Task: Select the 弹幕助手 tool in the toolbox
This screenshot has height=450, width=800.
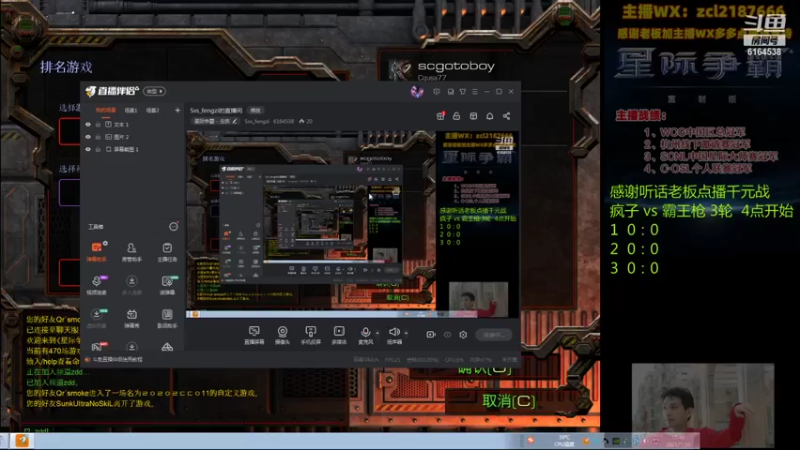Action: 96,252
